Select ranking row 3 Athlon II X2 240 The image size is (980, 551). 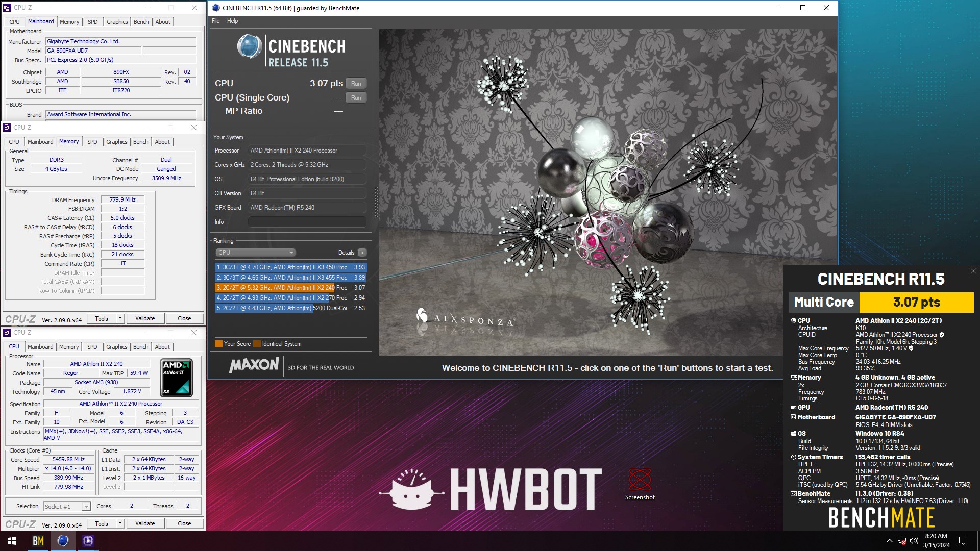click(x=290, y=288)
